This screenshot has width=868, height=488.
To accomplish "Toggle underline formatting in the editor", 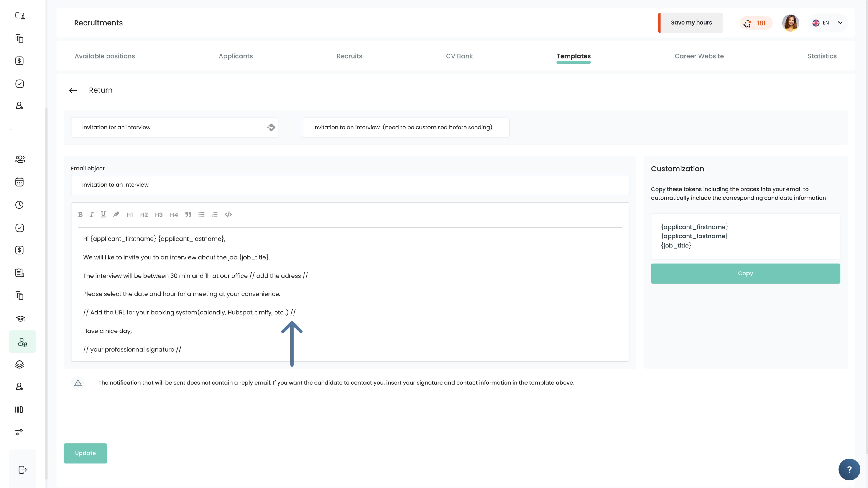I will click(x=104, y=215).
